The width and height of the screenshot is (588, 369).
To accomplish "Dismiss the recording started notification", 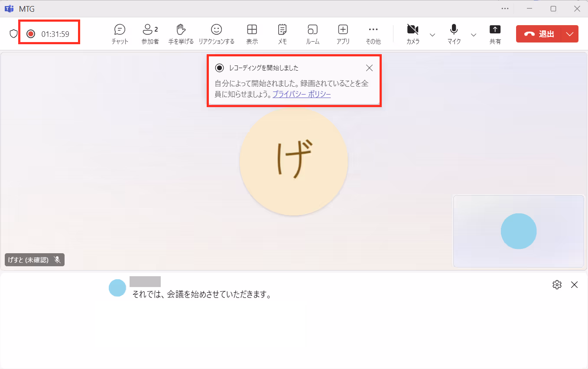I will (x=369, y=68).
